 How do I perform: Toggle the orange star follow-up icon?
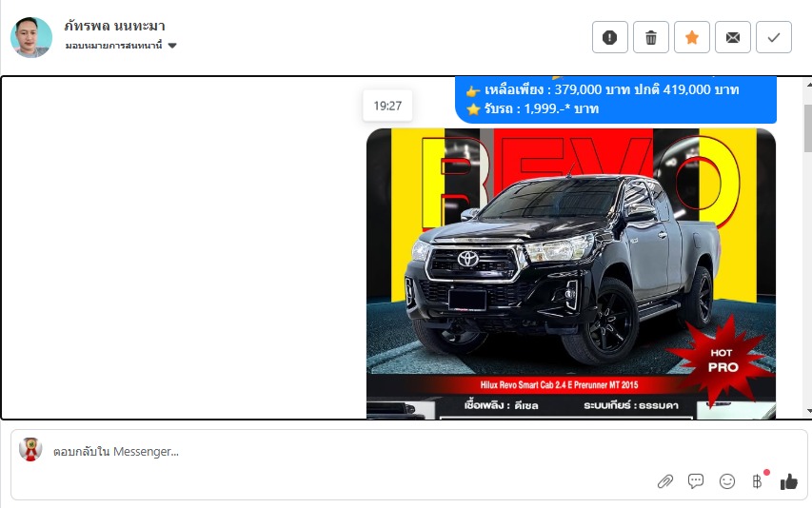coord(692,37)
